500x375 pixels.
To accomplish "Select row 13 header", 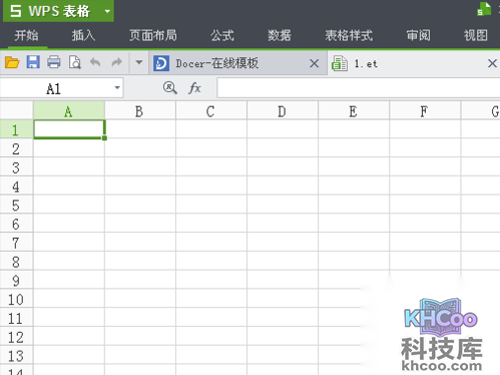I will click(16, 355).
